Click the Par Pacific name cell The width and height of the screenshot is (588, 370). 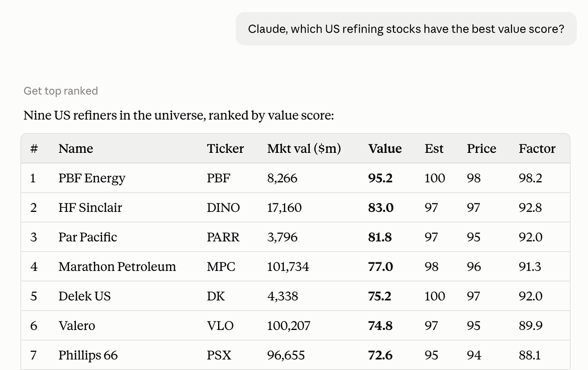[88, 237]
